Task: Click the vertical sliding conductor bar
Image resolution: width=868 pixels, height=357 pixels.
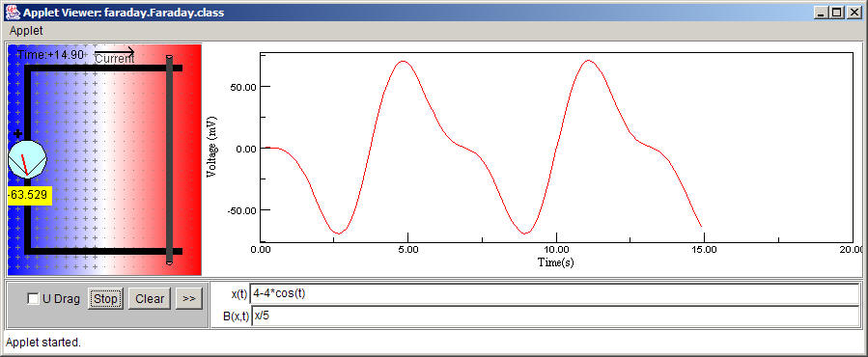Action: (169, 159)
